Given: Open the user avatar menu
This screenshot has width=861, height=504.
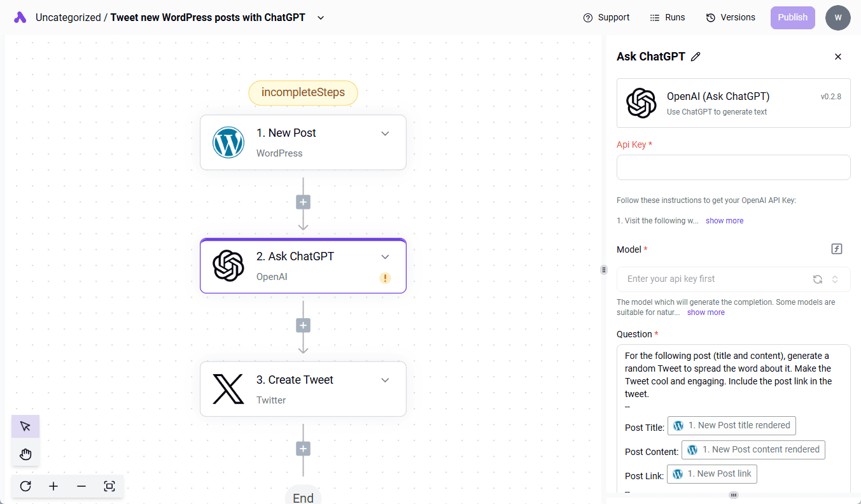Looking at the screenshot, I should click(x=838, y=18).
